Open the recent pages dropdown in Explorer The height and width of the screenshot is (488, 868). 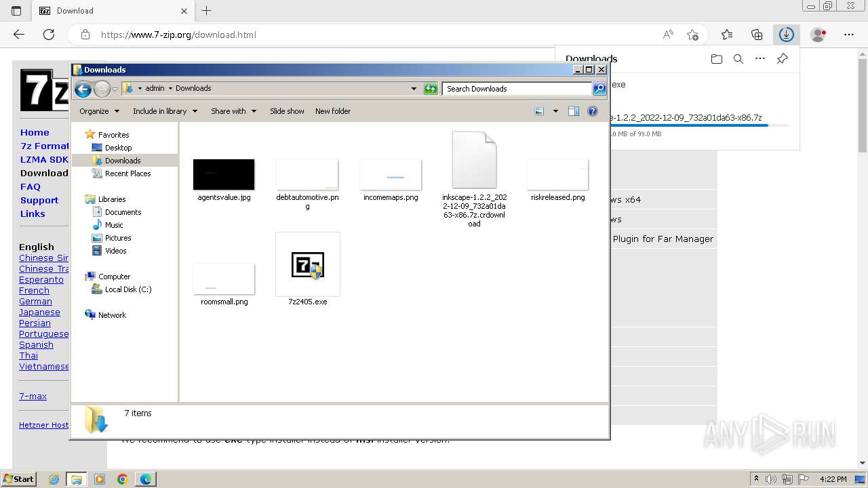tap(115, 89)
